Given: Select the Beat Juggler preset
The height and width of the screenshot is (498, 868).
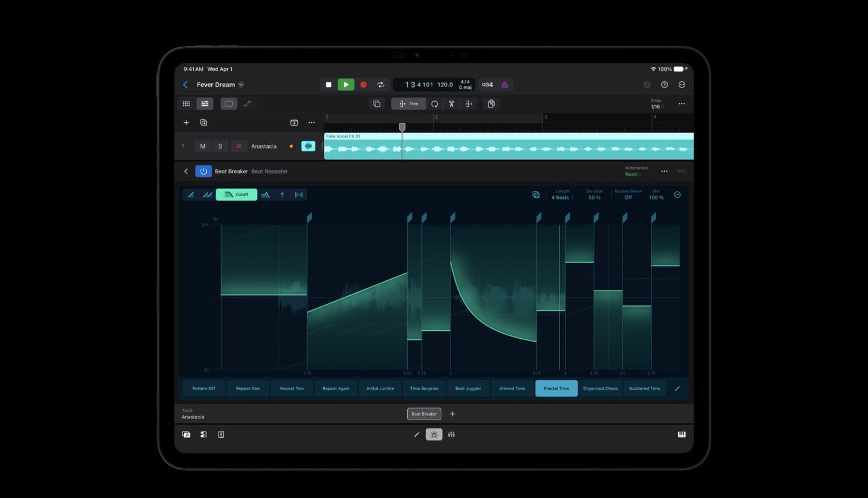Looking at the screenshot, I should click(x=468, y=388).
